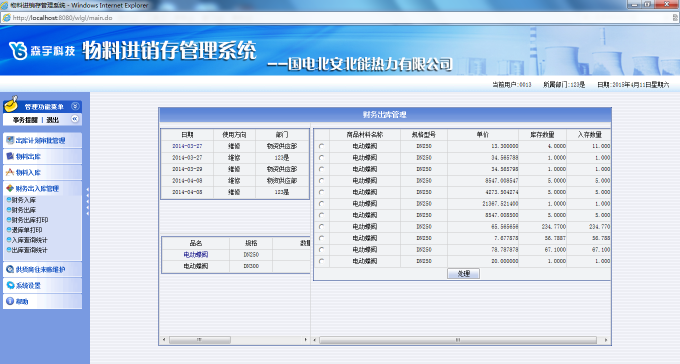Click the DN300 specification cell
Image resolution: width=680 pixels, height=364 pixels.
(251, 266)
